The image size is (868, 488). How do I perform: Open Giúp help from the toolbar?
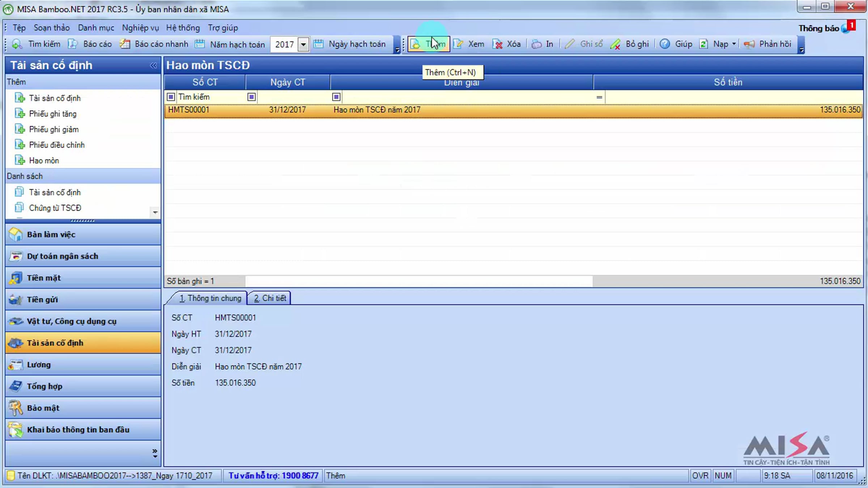coord(676,44)
